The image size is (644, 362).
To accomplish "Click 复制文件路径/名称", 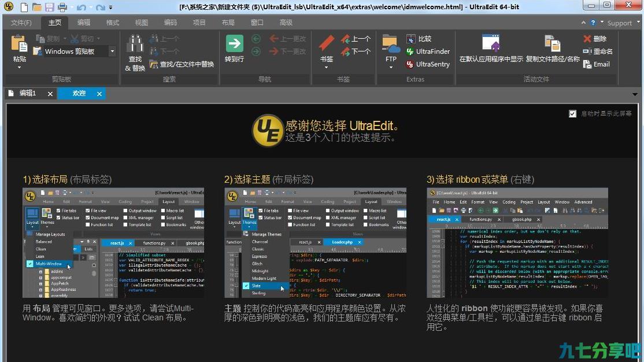I will [x=553, y=49].
